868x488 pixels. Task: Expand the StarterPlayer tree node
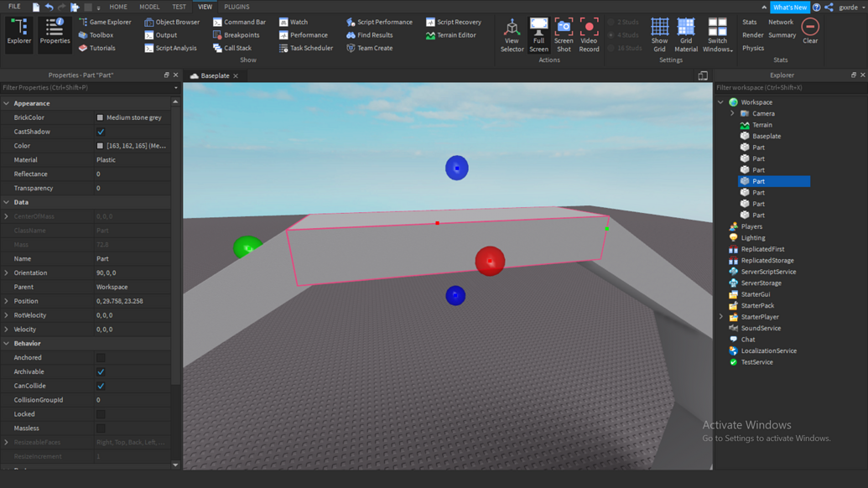tap(720, 317)
